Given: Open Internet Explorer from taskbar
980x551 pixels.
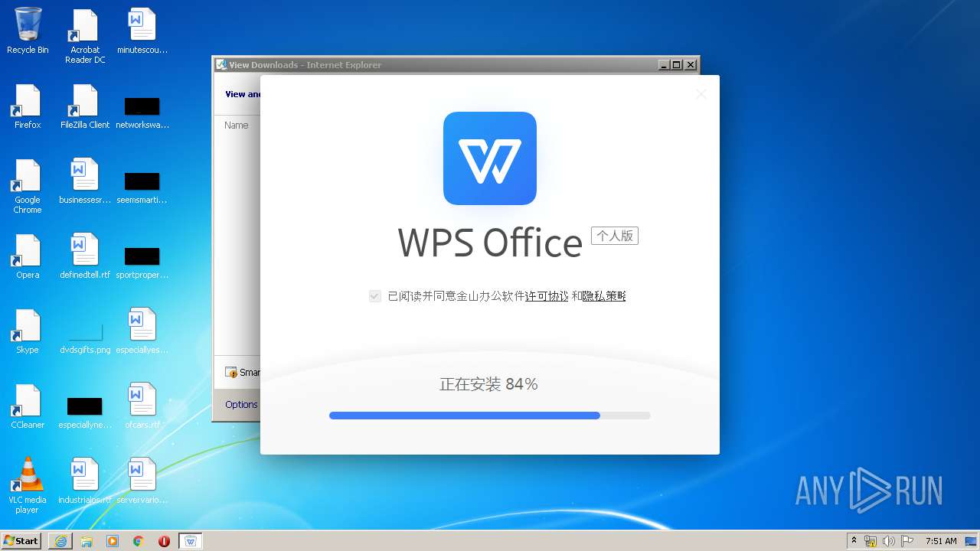Looking at the screenshot, I should pyautogui.click(x=60, y=541).
